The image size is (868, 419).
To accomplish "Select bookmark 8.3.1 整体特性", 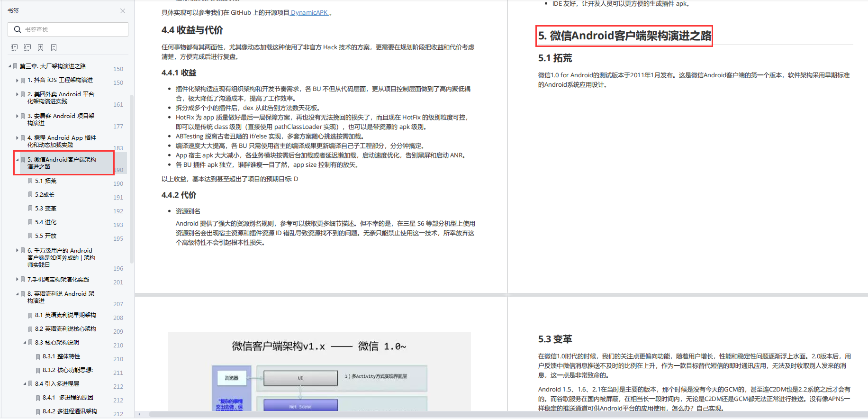I will point(61,356).
